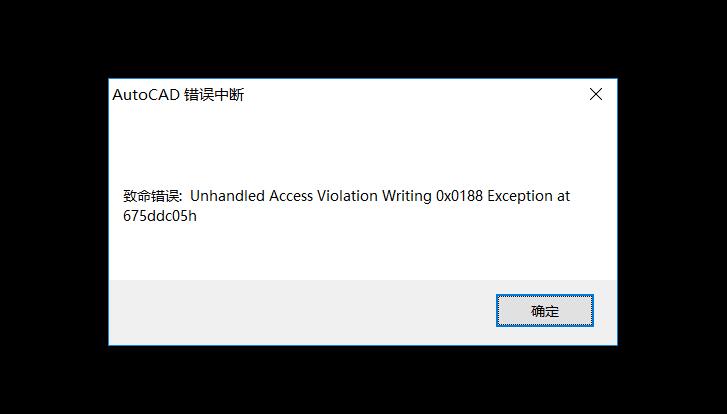Click the 0x0188 value in the error text

coord(459,196)
